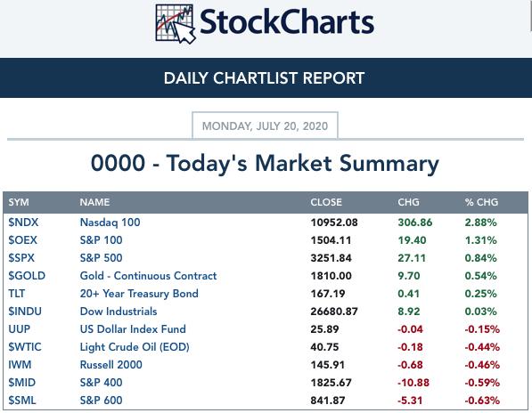Open 20+ Year Treasury Bond link

tap(139, 294)
